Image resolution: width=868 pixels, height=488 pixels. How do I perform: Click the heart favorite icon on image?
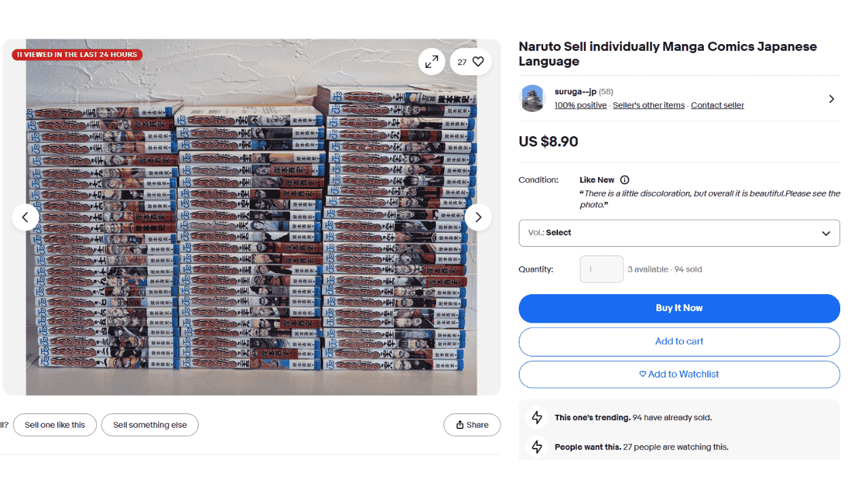[x=478, y=62]
